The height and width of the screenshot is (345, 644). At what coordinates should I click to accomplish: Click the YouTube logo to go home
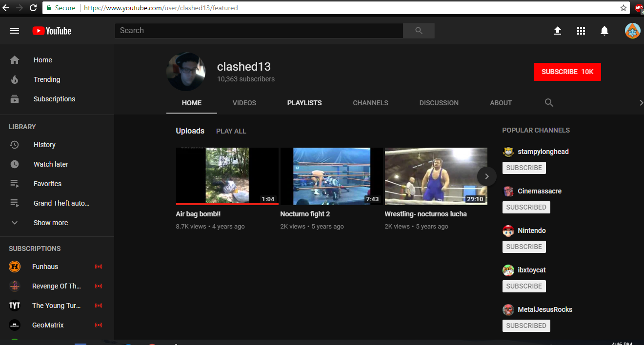coord(51,30)
